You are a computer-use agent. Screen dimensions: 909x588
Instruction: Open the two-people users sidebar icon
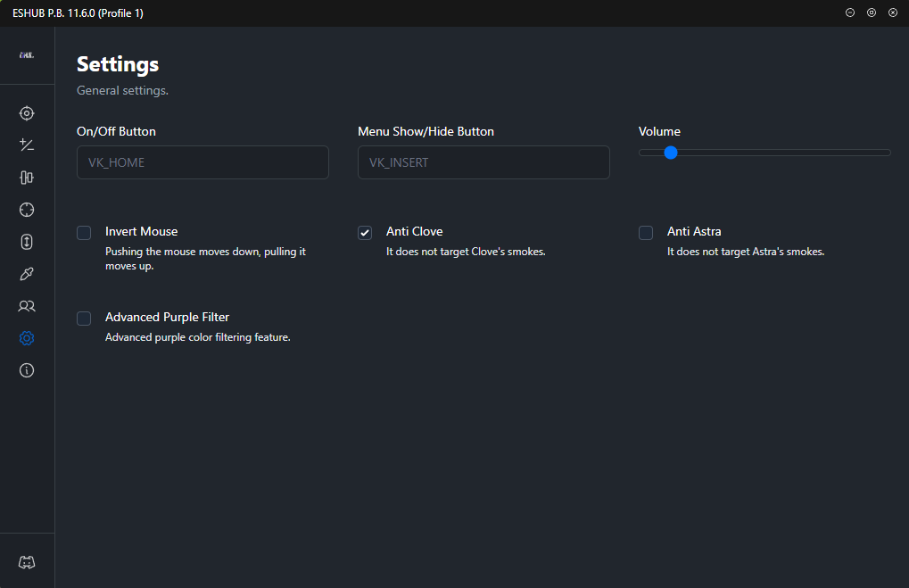coord(27,306)
